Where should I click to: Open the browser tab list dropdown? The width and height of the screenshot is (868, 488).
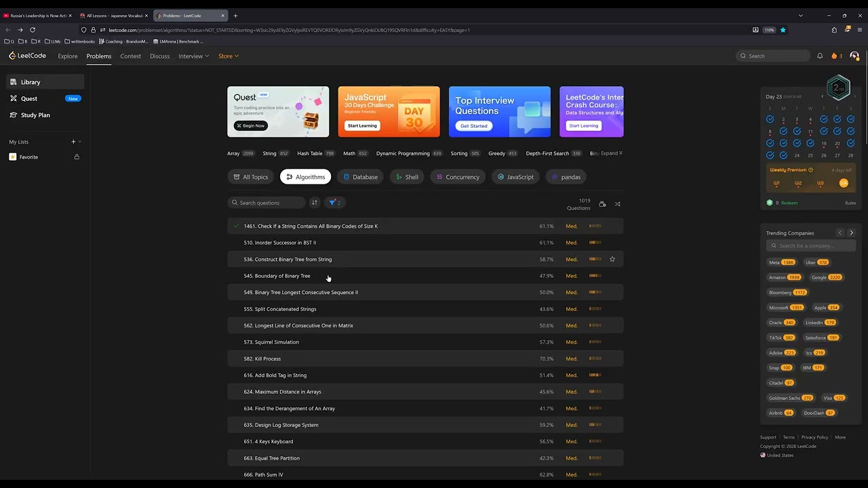(801, 16)
